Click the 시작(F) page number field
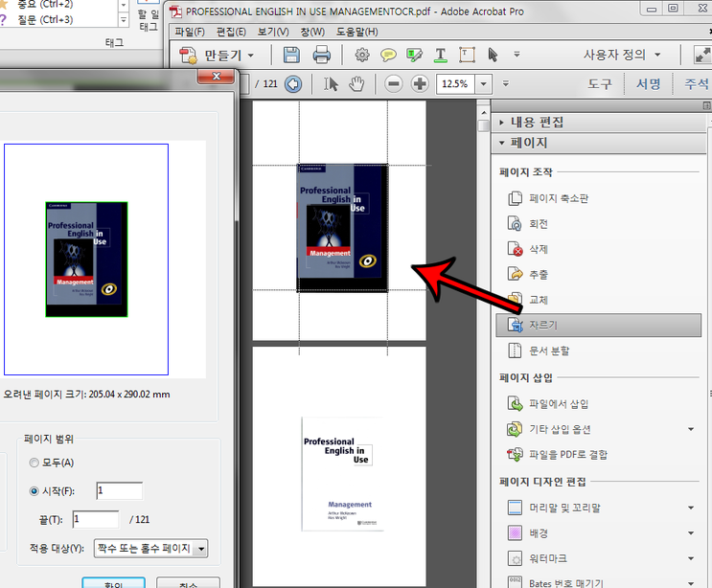 point(120,491)
